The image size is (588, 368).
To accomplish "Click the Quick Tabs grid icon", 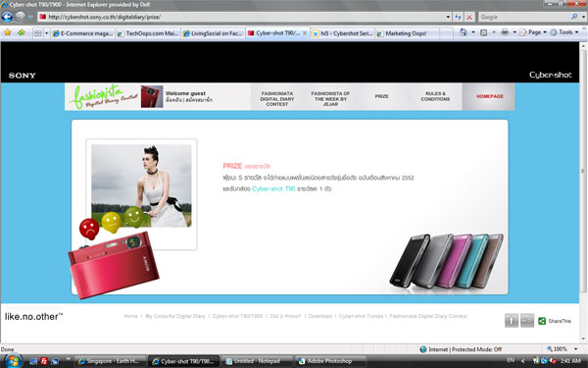I will (x=38, y=33).
